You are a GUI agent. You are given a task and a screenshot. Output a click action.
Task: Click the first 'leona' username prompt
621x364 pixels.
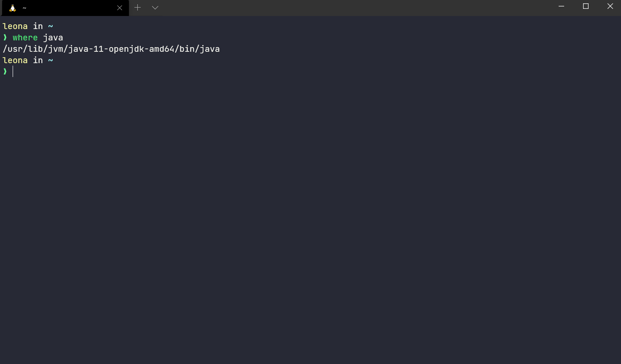[15, 26]
